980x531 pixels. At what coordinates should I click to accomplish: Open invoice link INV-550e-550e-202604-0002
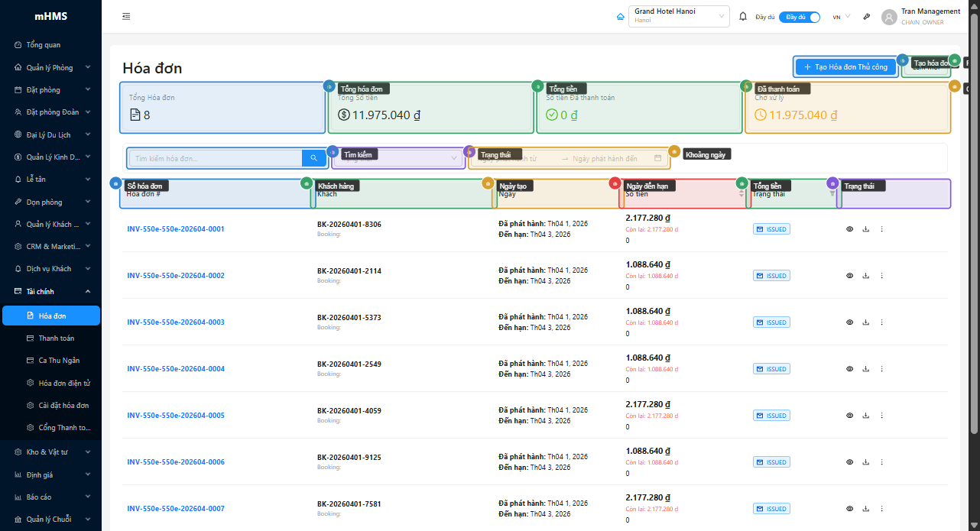coord(176,276)
